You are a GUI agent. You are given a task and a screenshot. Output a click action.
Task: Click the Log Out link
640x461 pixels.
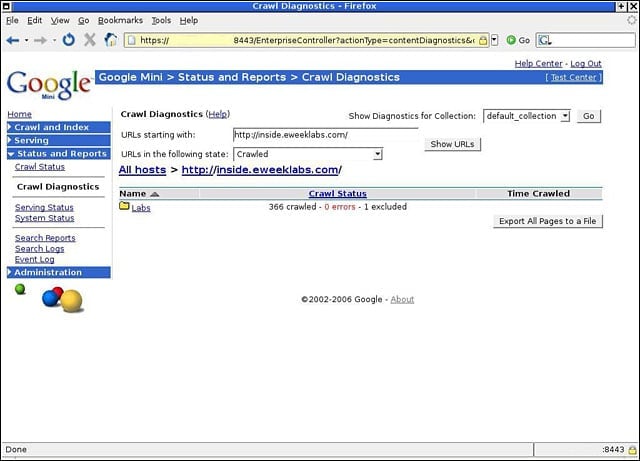[x=586, y=64]
